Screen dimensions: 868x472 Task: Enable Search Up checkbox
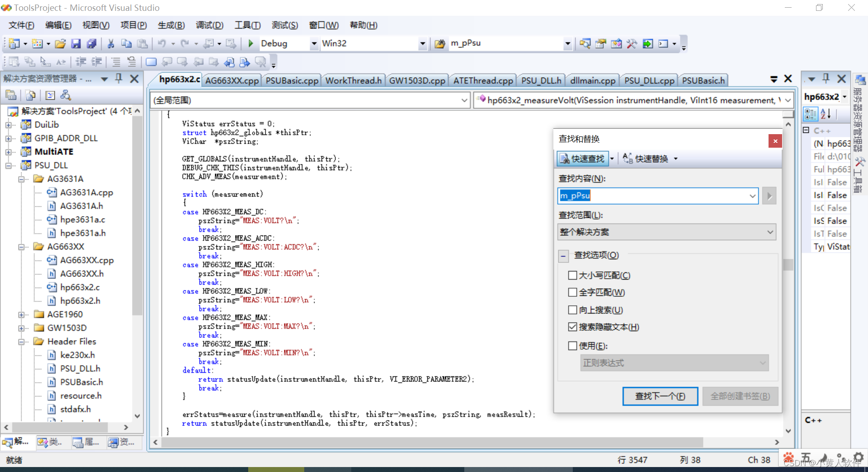point(572,310)
